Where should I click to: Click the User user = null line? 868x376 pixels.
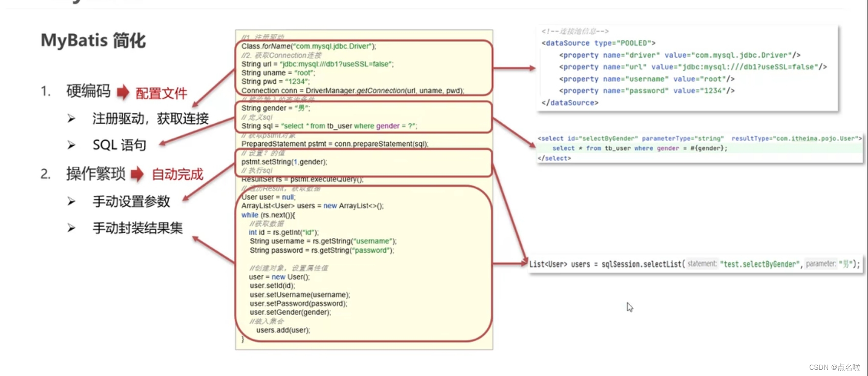tap(268, 197)
